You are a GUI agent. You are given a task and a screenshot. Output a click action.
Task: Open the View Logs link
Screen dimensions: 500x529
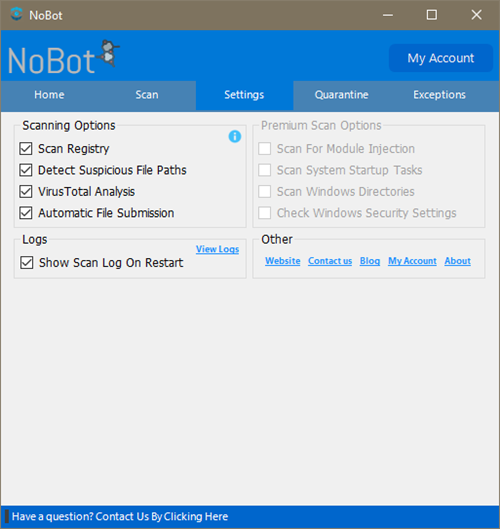pos(218,249)
